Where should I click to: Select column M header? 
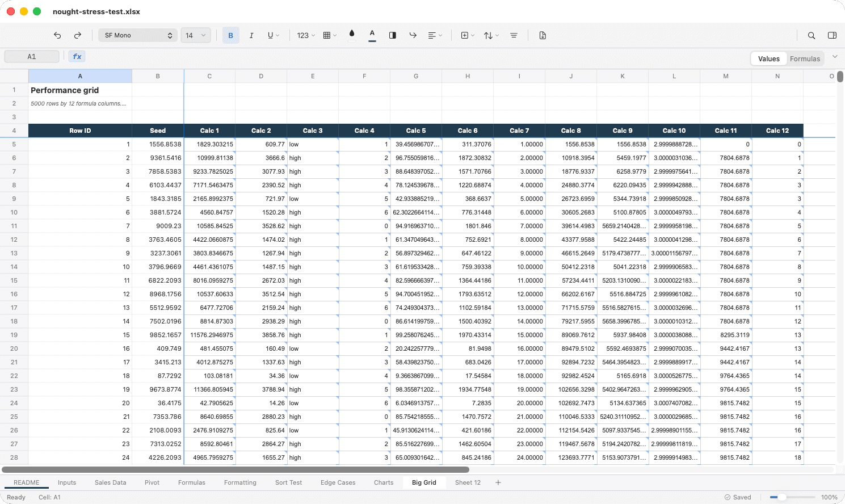coord(726,76)
